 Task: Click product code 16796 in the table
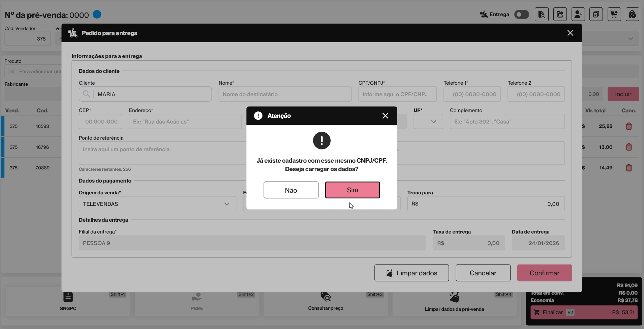42,147
